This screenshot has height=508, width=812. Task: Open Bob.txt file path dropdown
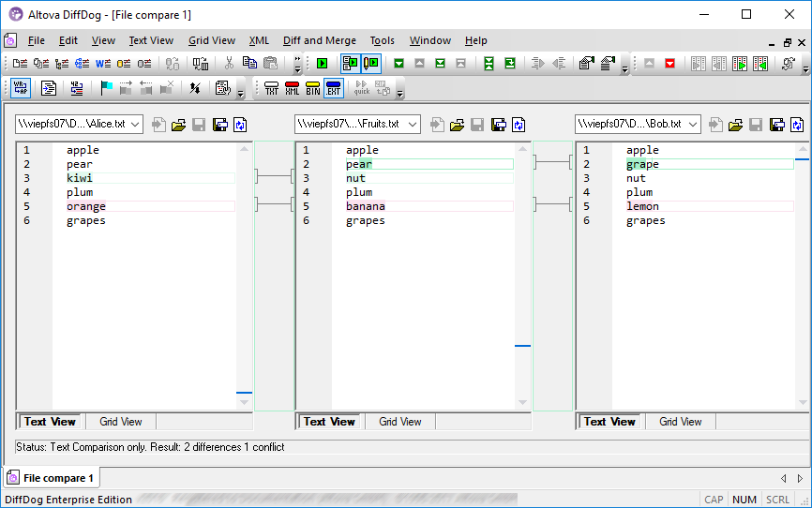click(693, 125)
